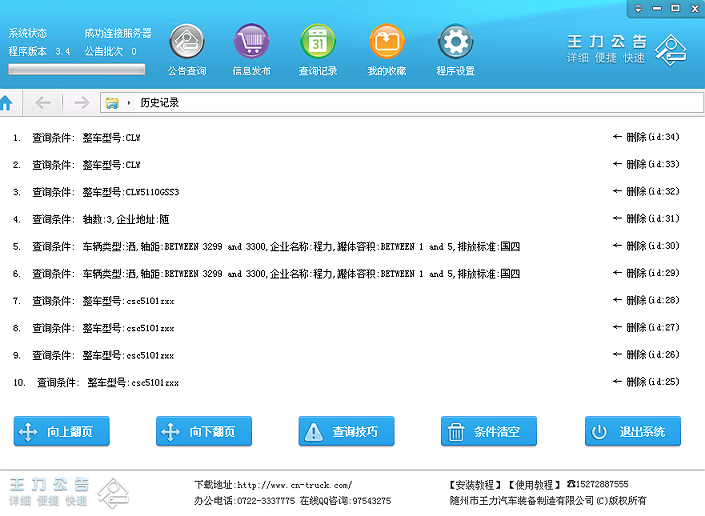Click status progress bar under 程序版本

pos(77,69)
